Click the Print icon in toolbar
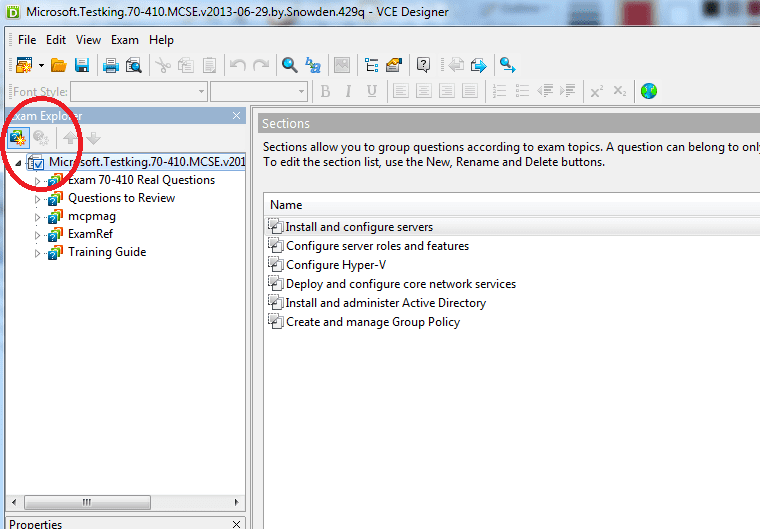This screenshot has width=760, height=529. (111, 65)
